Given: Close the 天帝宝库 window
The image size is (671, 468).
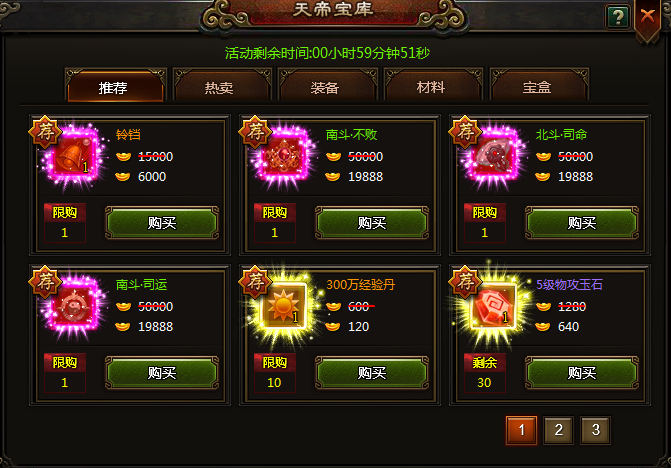Looking at the screenshot, I should pos(647,17).
